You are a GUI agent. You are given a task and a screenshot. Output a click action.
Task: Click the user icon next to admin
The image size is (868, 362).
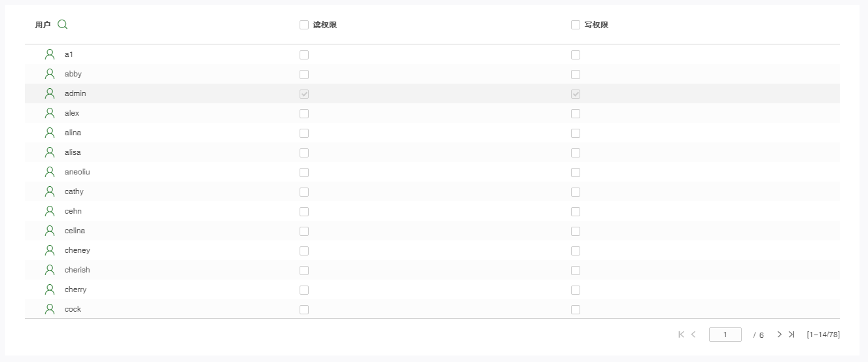click(50, 93)
